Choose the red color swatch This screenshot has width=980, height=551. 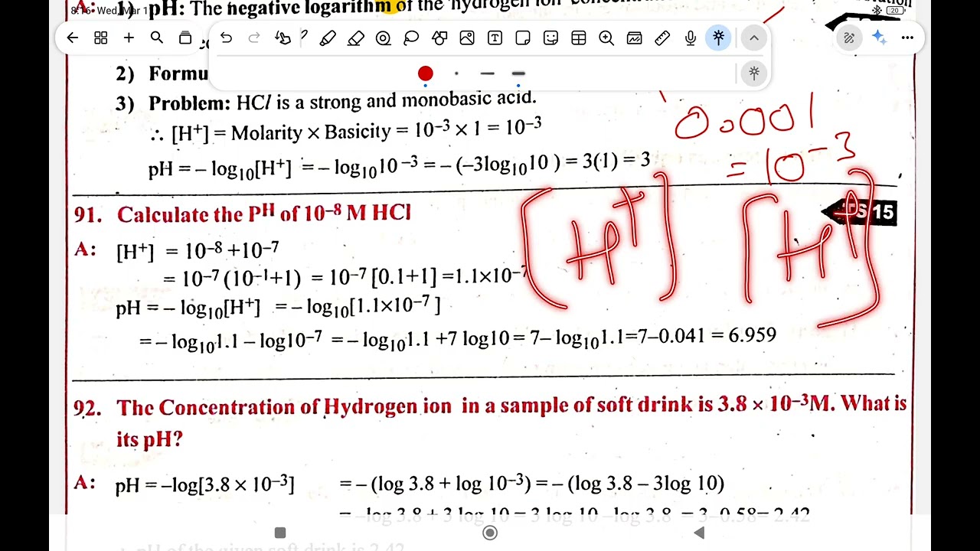426,73
